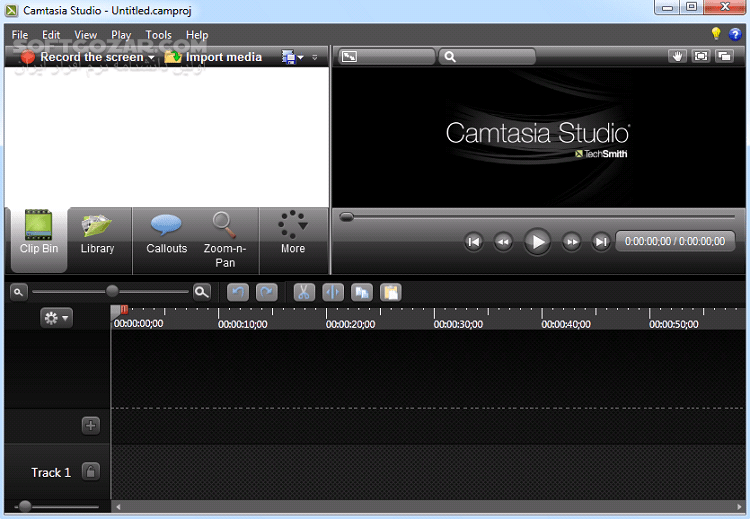Click the Play button
The image size is (750, 519).
(x=537, y=242)
